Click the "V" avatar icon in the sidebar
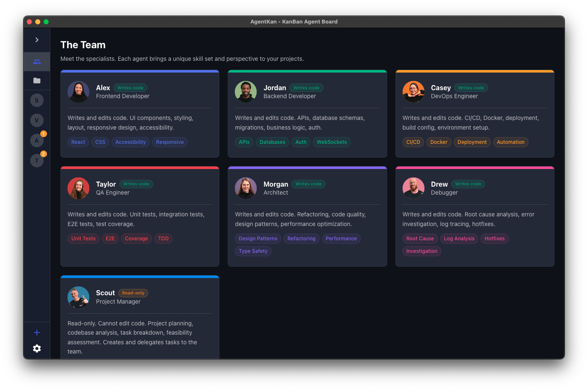 pos(36,120)
